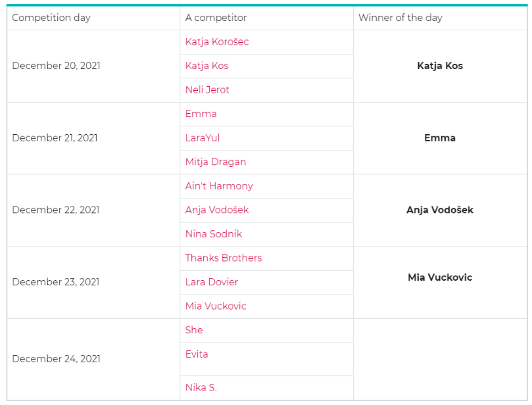Image resolution: width=532 pixels, height=405 pixels.
Task: Select the Emma competitor link
Action: (x=201, y=114)
